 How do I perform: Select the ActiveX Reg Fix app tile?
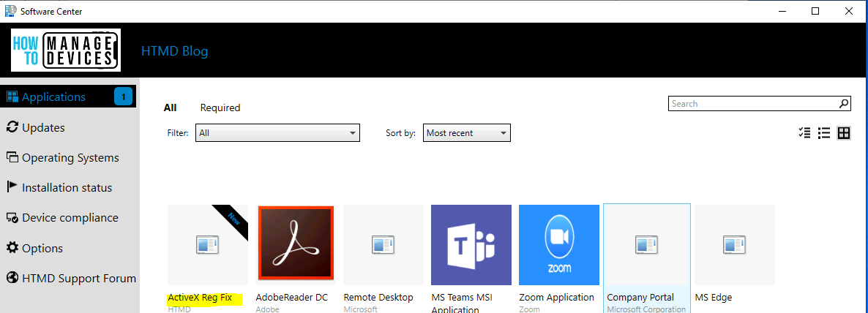tap(208, 245)
